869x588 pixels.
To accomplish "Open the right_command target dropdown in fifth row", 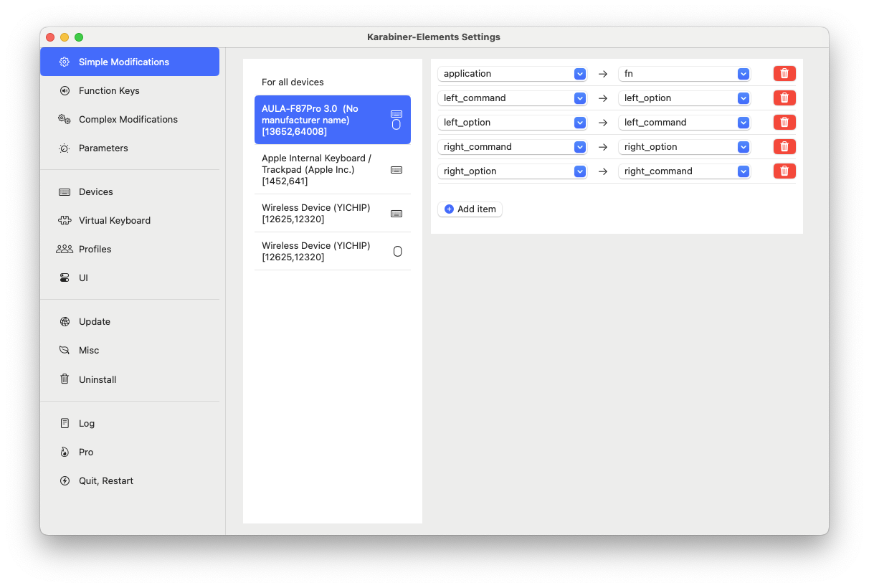I will pyautogui.click(x=685, y=171).
